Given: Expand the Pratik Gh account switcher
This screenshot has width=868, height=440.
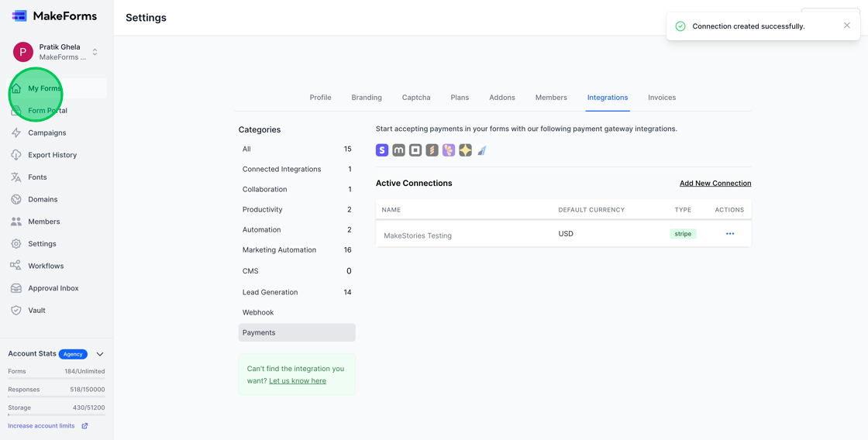Looking at the screenshot, I should [x=95, y=52].
